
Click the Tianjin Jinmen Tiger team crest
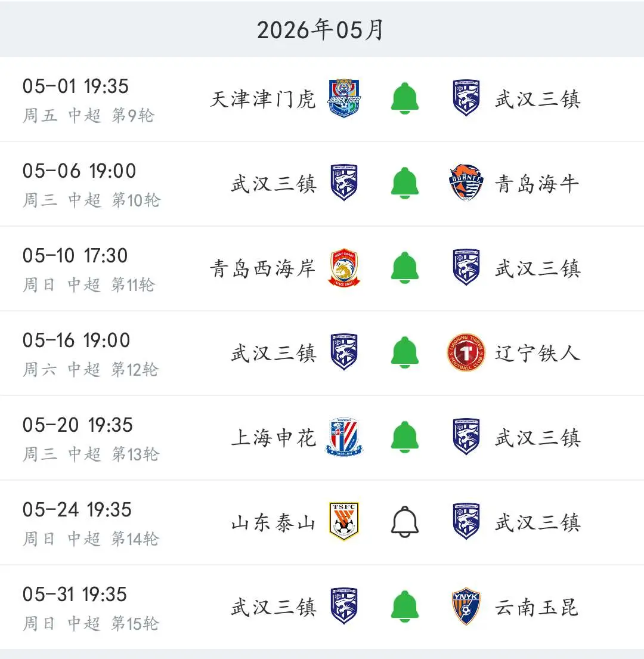click(344, 98)
